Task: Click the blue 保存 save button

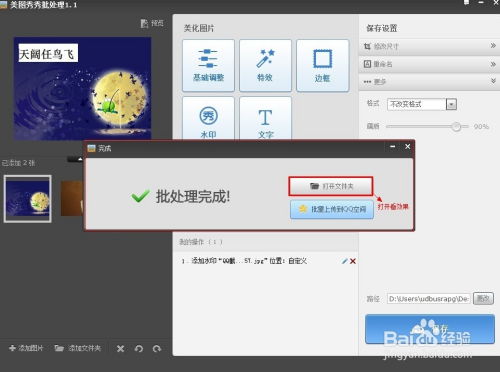Action: click(430, 329)
